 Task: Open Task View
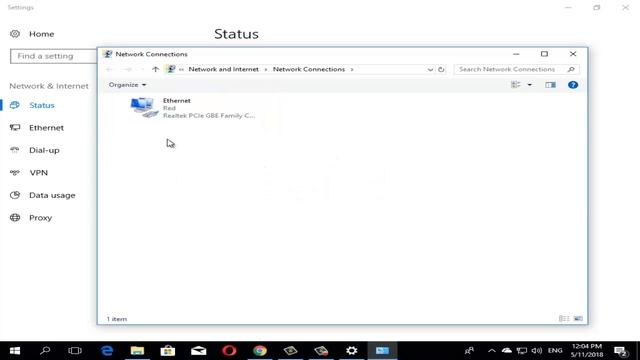point(75,351)
